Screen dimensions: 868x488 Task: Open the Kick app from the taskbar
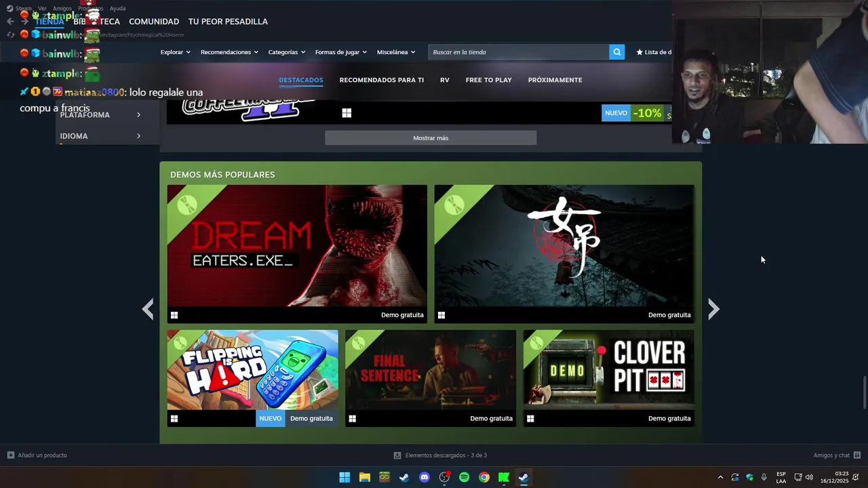pyautogui.click(x=504, y=477)
